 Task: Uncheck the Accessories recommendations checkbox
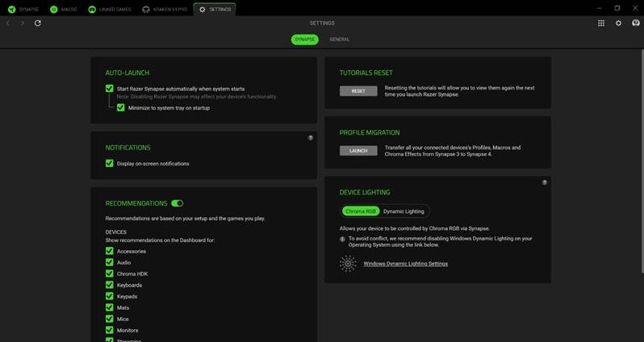[109, 251]
